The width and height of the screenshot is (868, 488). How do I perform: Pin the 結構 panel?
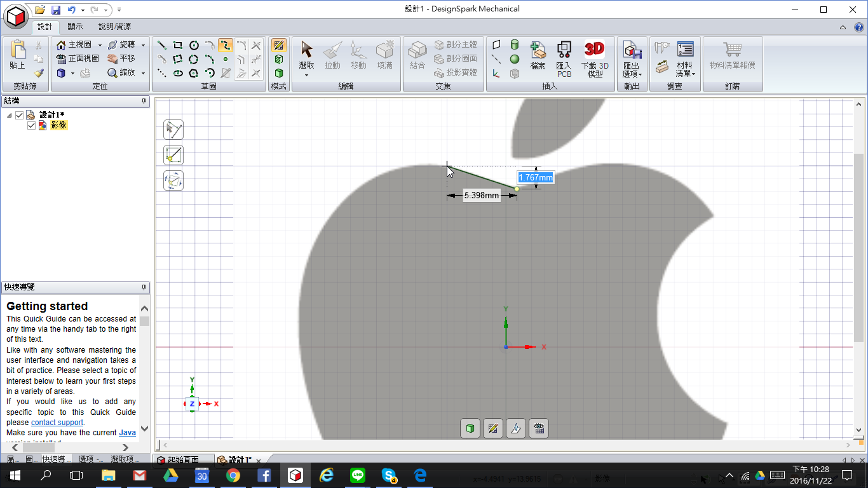[x=144, y=101]
